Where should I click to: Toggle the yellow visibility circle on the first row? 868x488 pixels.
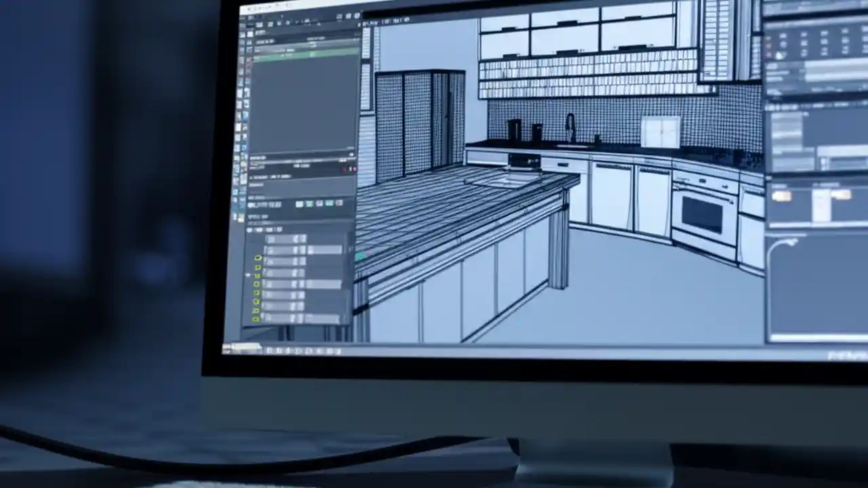click(257, 258)
